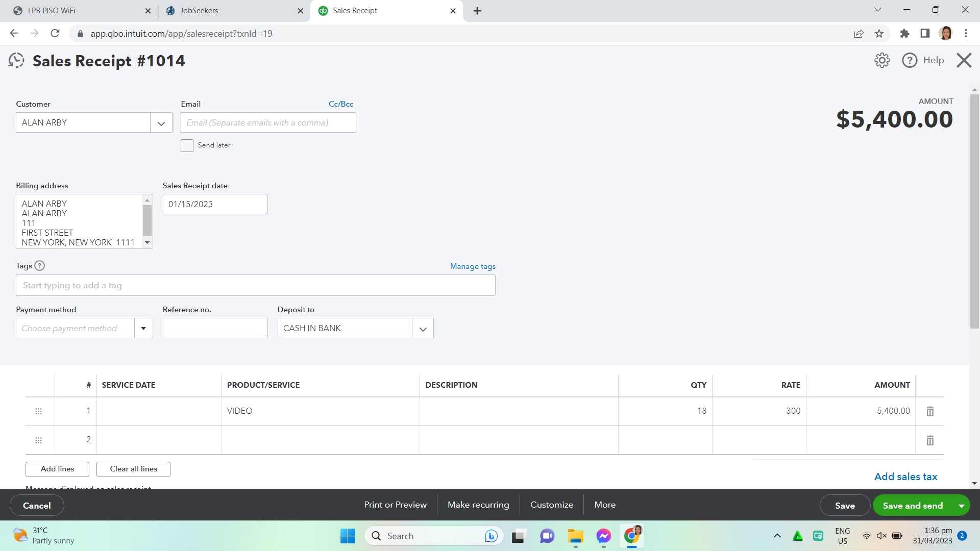Image resolution: width=980 pixels, height=551 pixels.
Task: Bookmark page with star icon
Action: tap(879, 34)
